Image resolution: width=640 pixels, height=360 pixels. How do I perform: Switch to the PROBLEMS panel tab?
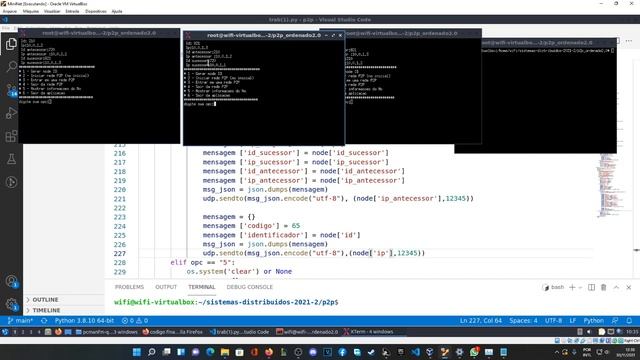[x=129, y=287]
